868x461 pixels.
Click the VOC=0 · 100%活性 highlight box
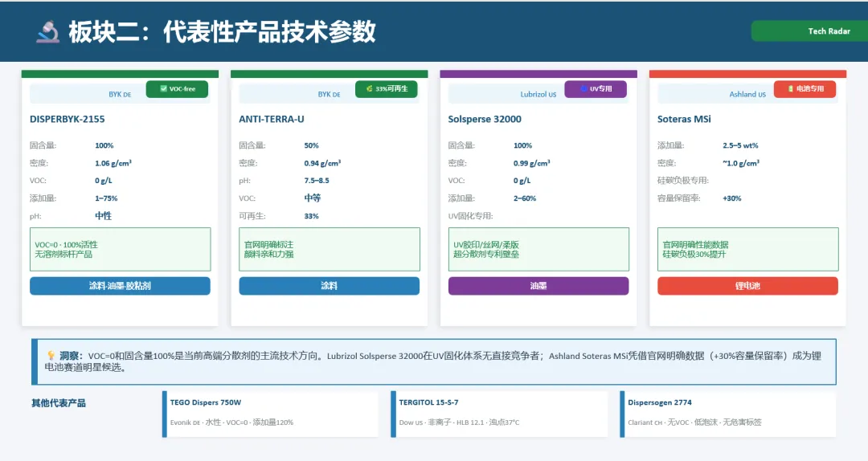click(x=120, y=249)
